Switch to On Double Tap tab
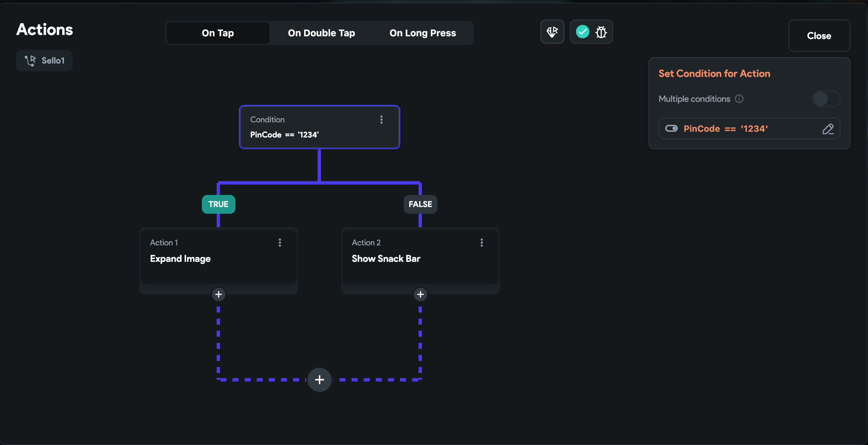The height and width of the screenshot is (445, 868). (x=321, y=33)
